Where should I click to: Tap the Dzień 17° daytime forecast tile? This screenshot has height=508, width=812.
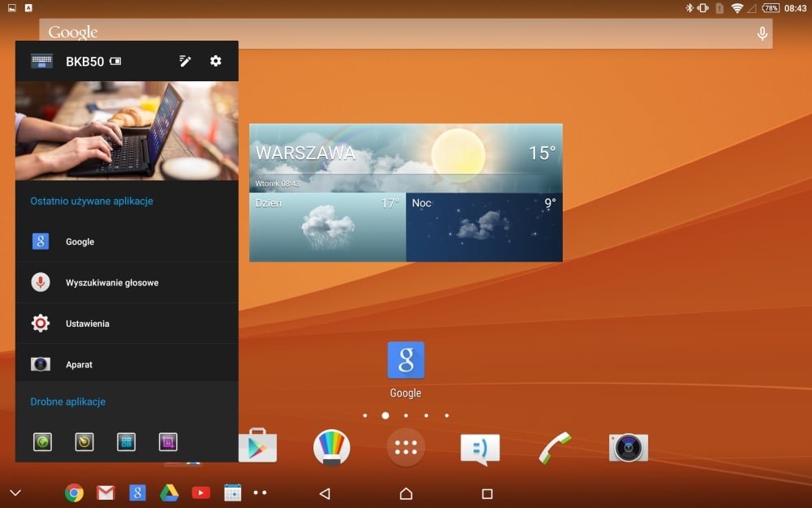(x=328, y=227)
